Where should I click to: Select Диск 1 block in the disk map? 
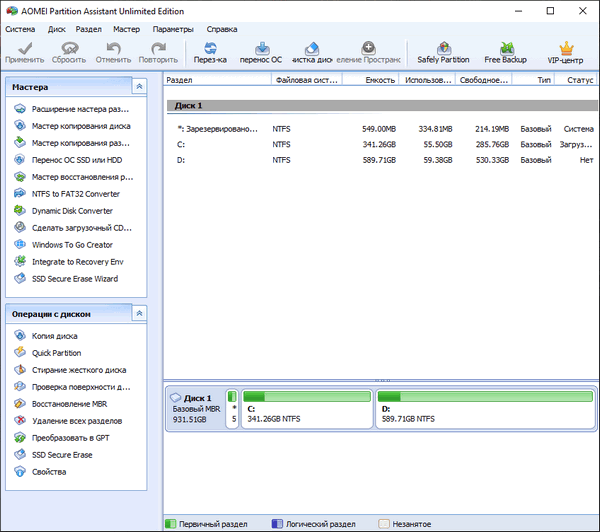(193, 410)
